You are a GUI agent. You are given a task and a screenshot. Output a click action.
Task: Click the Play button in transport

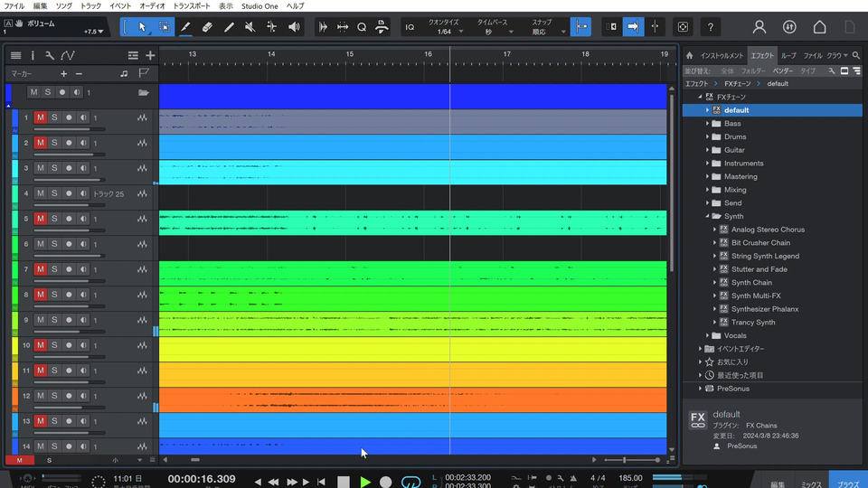[365, 482]
